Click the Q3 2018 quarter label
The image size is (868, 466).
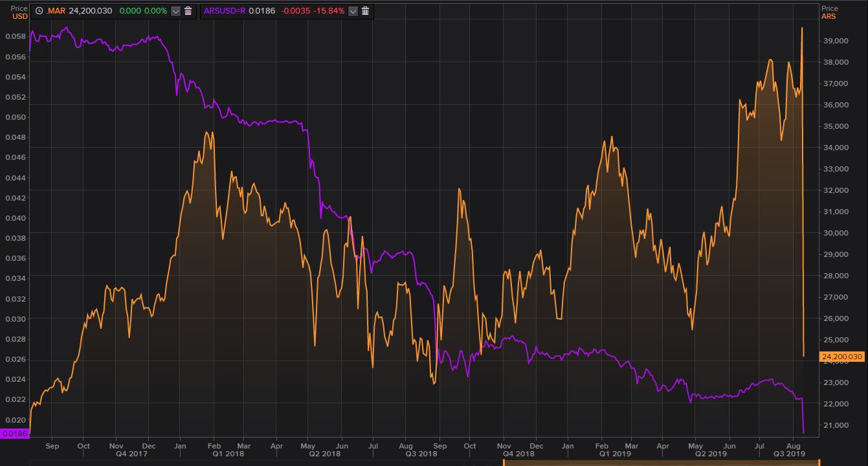(422, 454)
